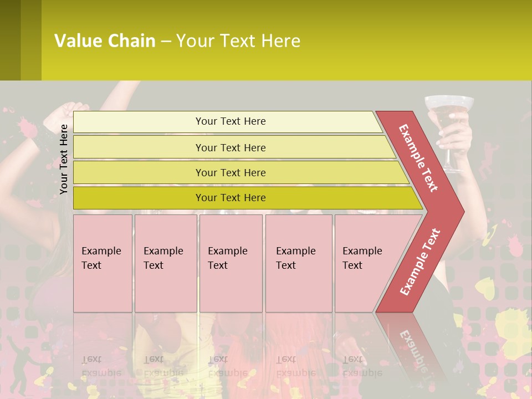Select the slide title 'Value Chain – Your Text Here'
This screenshot has width=532, height=399.
177,40
